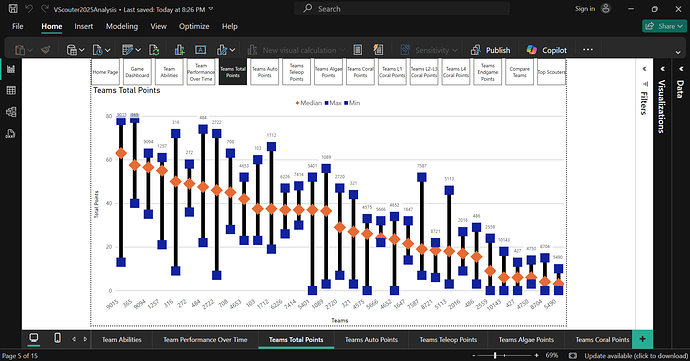Click the Compare Teams navigation button
The height and width of the screenshot is (361, 690).
(519, 72)
